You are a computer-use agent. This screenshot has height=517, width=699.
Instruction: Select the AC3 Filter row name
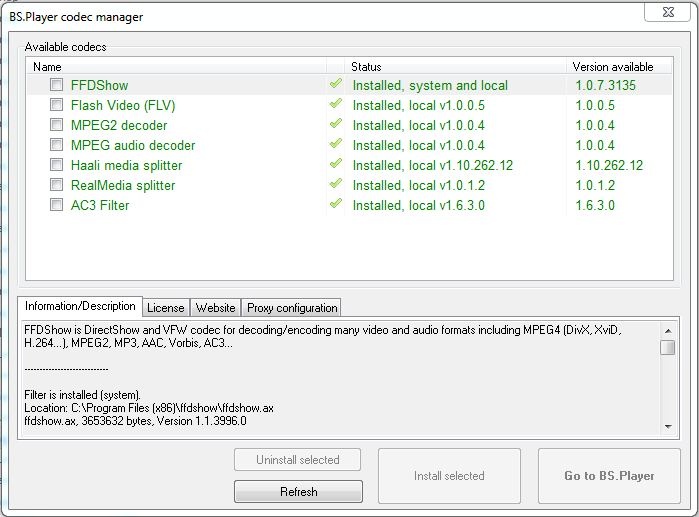point(100,205)
